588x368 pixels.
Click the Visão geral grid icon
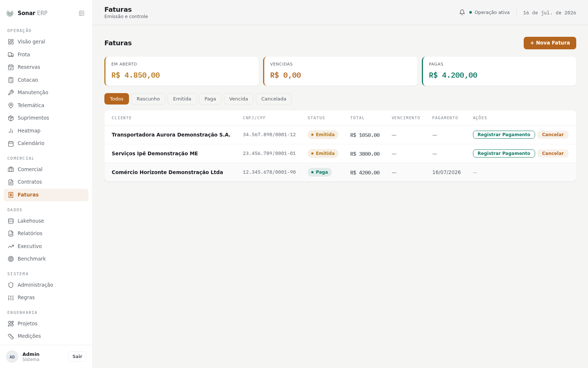pyautogui.click(x=11, y=42)
